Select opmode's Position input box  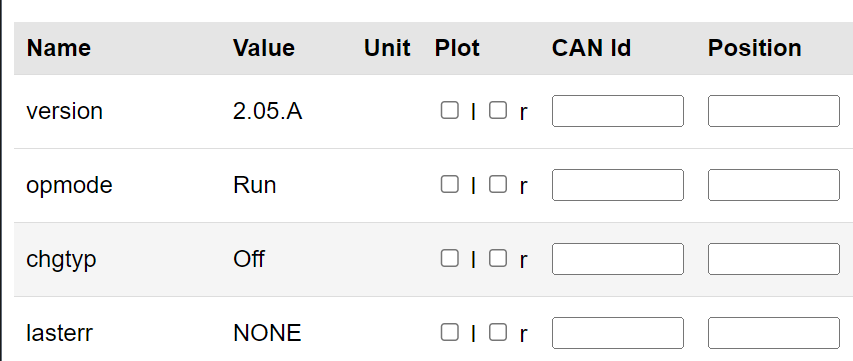pos(774,185)
